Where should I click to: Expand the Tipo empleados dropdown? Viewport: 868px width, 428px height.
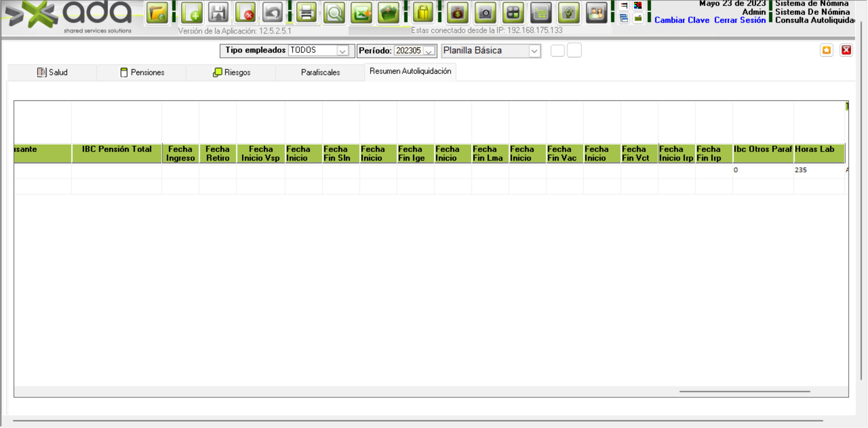tap(342, 51)
